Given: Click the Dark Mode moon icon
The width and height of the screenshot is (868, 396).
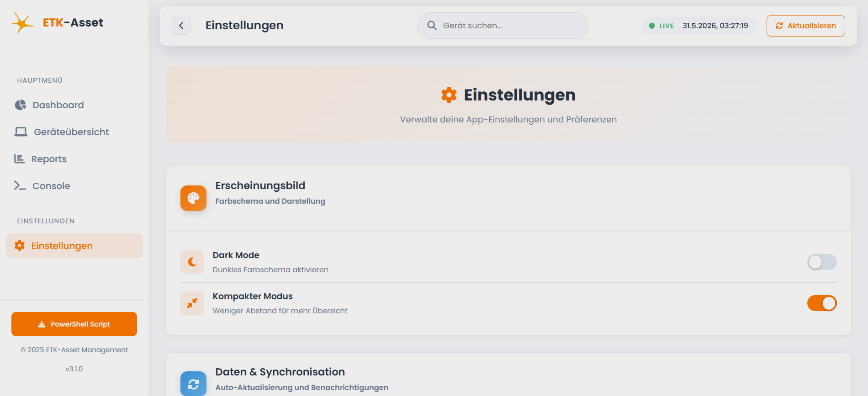Looking at the screenshot, I should click(x=192, y=262).
